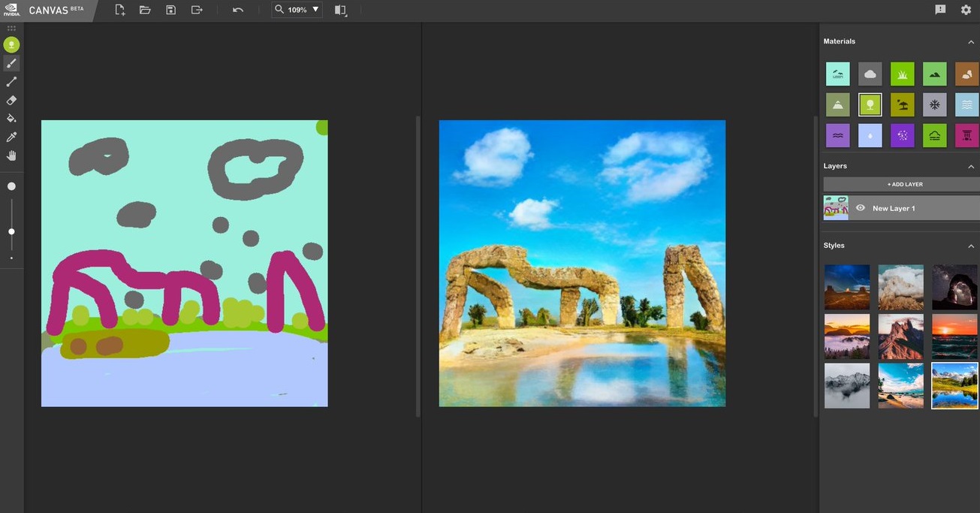Click the Save file icon
The image size is (980, 513).
tap(171, 10)
